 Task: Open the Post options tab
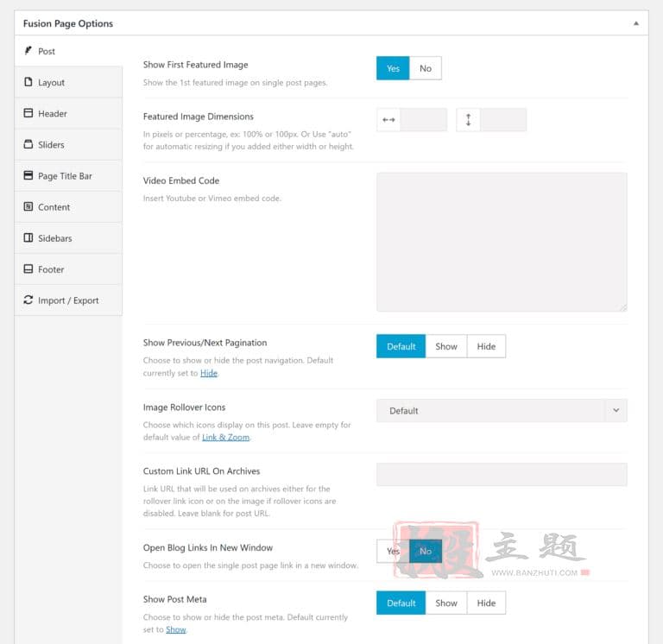[x=68, y=51]
